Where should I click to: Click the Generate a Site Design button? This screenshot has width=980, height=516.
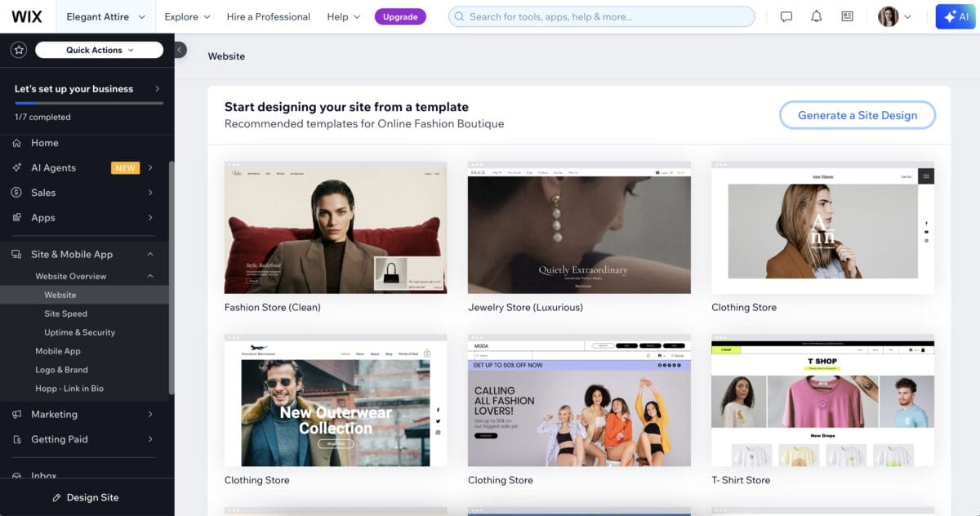click(x=857, y=115)
